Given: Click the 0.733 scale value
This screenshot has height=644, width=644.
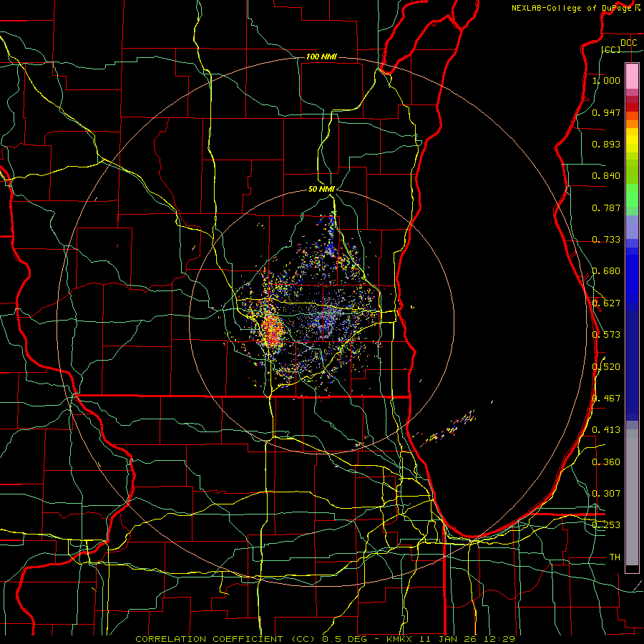Looking at the screenshot, I should coord(606,240).
